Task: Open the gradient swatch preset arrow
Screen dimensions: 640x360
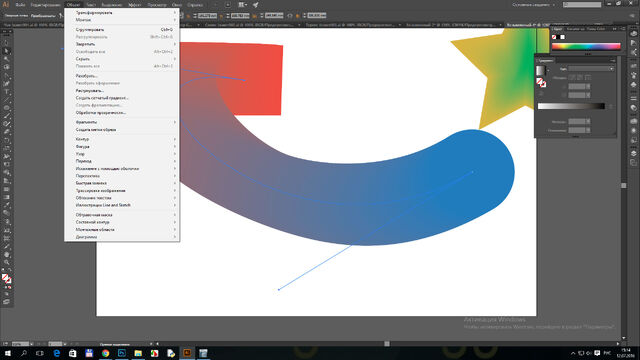Action: tap(548, 70)
